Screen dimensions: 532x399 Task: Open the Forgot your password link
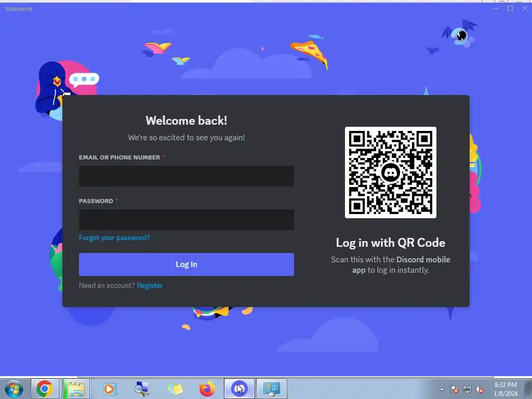(x=114, y=237)
